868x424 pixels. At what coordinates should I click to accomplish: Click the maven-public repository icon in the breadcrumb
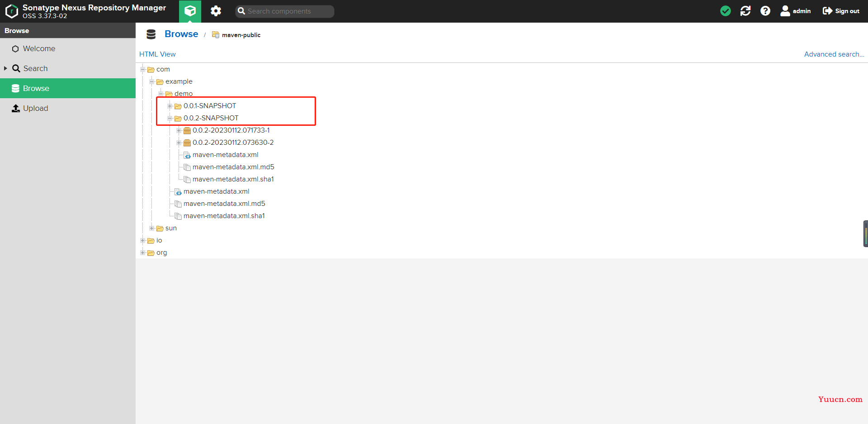tap(216, 35)
